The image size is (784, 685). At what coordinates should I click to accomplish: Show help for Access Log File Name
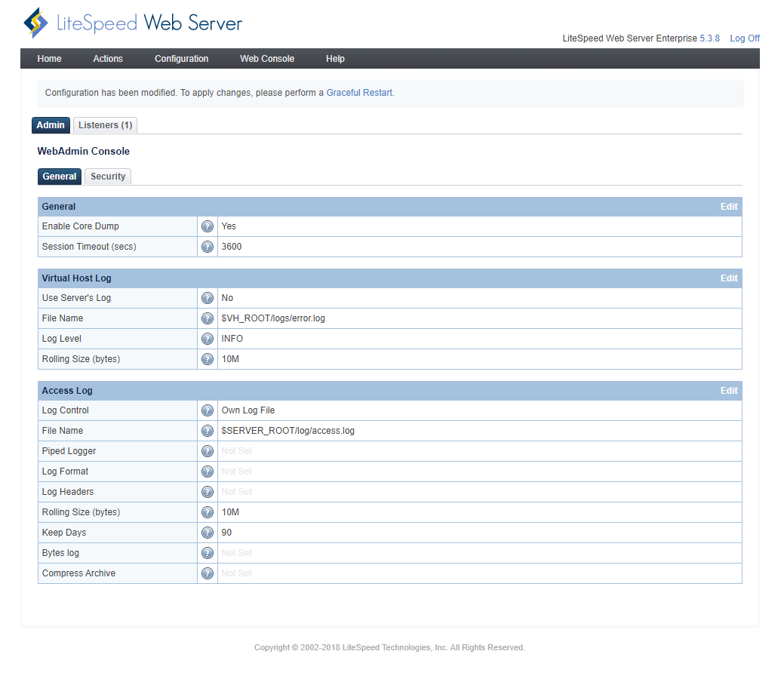(x=208, y=431)
